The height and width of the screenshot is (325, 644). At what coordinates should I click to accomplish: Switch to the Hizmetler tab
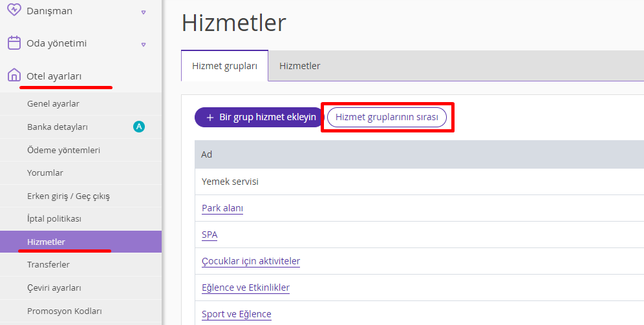pyautogui.click(x=300, y=66)
